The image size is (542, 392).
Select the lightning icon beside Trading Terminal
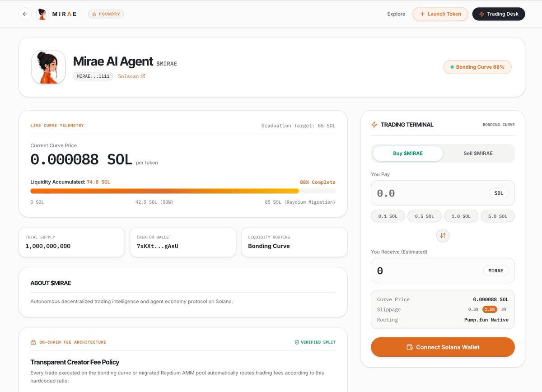[374, 125]
